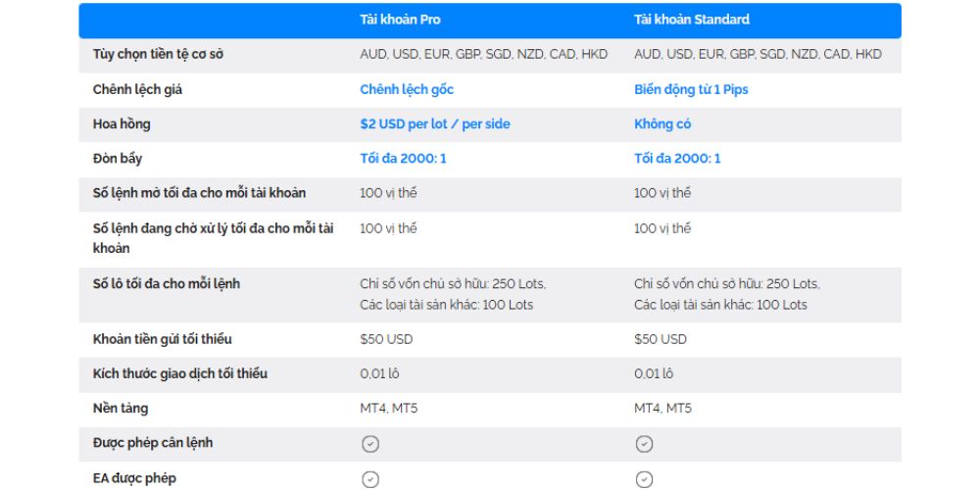Select the Nền tảng row label
980x490 pixels.
pos(121,409)
